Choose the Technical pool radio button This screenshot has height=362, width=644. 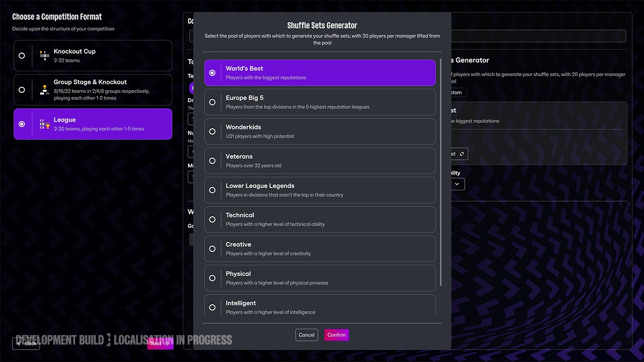(213, 219)
